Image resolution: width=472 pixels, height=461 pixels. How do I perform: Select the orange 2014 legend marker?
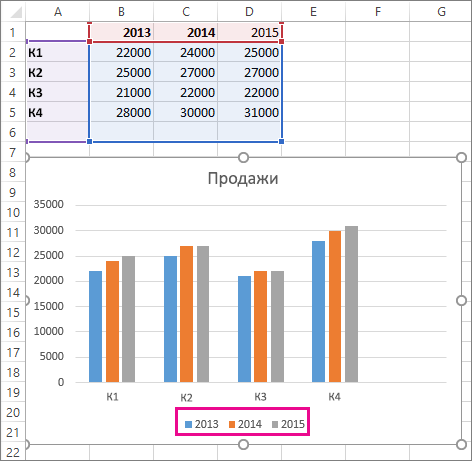tap(232, 424)
